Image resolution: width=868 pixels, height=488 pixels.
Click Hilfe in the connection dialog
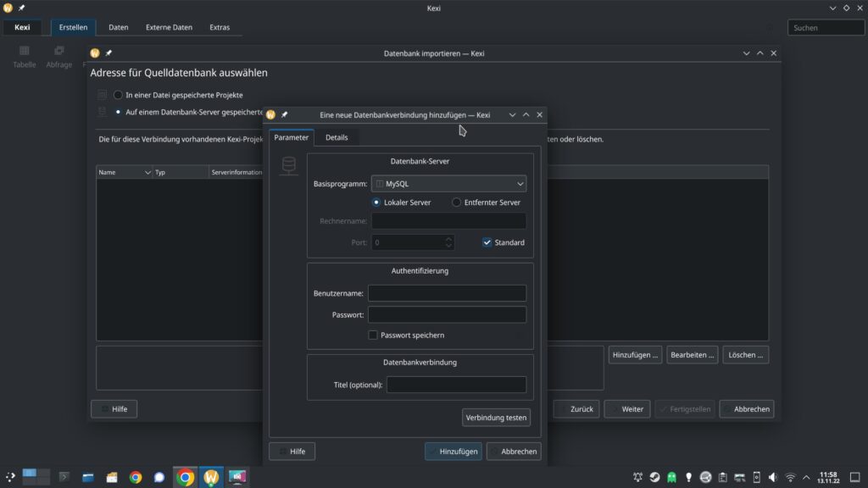[292, 452]
